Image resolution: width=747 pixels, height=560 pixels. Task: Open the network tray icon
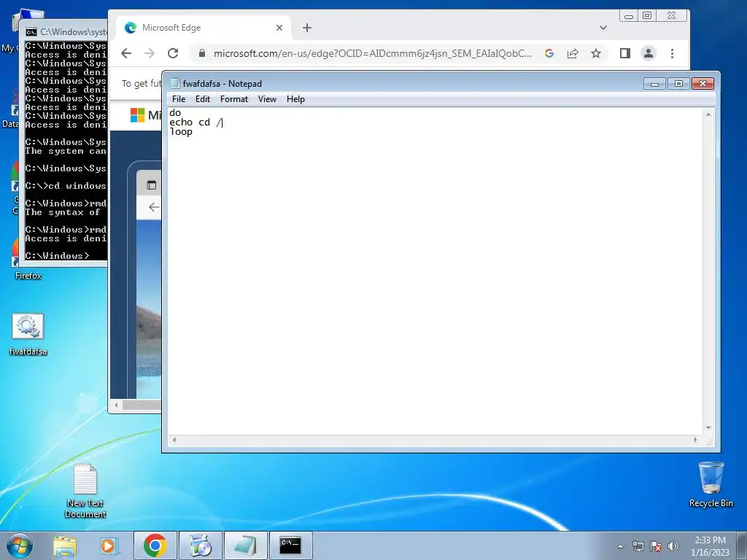[638, 546]
